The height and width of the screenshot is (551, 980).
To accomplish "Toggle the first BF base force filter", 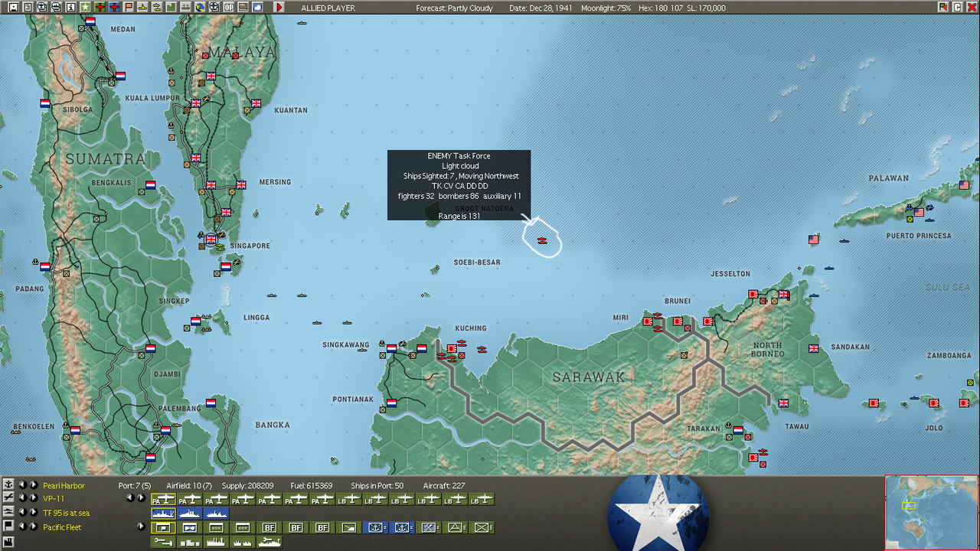I will [269, 527].
